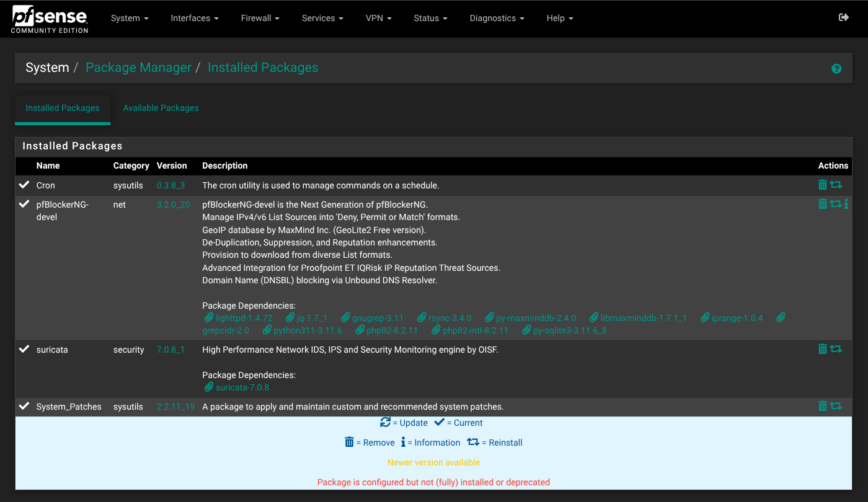
Task: Click Package Manager in the breadcrumb
Action: (138, 68)
